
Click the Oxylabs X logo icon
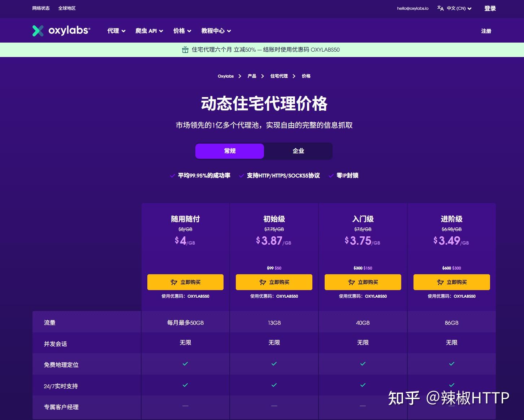38,31
